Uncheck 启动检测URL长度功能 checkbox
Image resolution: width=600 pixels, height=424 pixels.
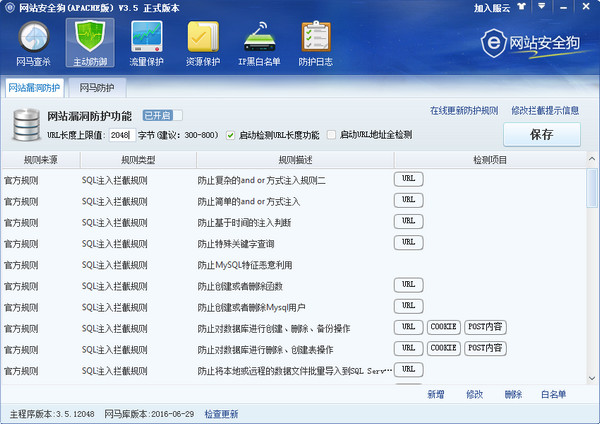coord(230,135)
